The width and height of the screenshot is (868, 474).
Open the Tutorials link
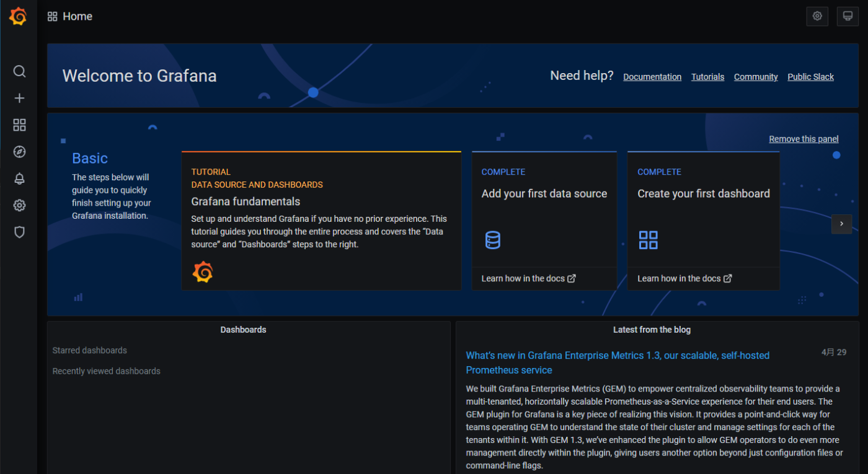(x=708, y=77)
